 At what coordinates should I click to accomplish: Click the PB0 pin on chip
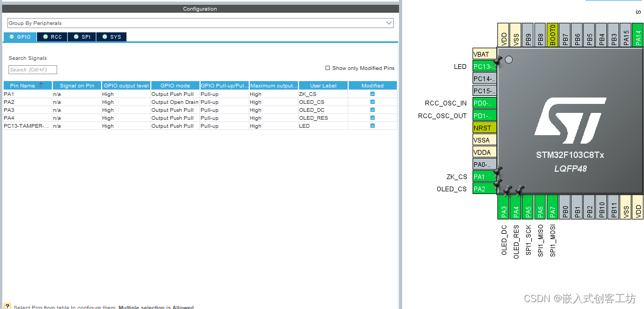click(x=565, y=207)
